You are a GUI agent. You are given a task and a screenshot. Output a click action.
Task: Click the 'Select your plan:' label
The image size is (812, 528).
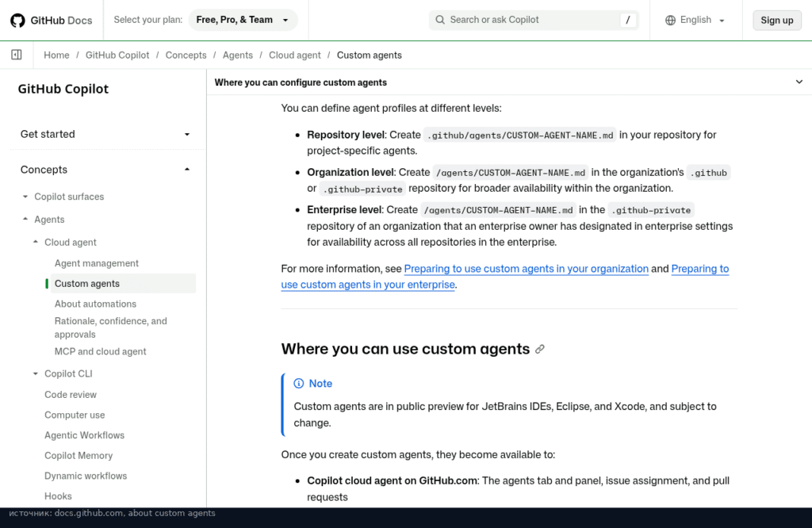148,20
